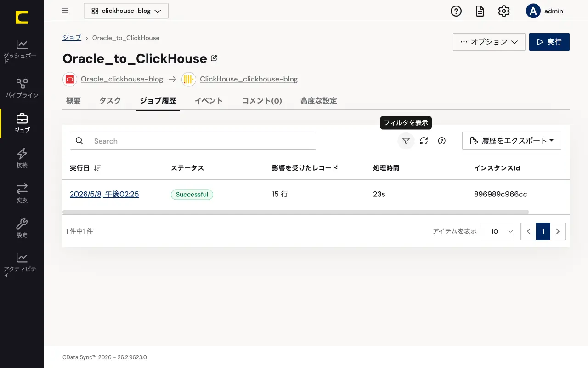Screen dimensions: 588x368
Task: Click the 15 行 records cell
Action: coord(280,194)
